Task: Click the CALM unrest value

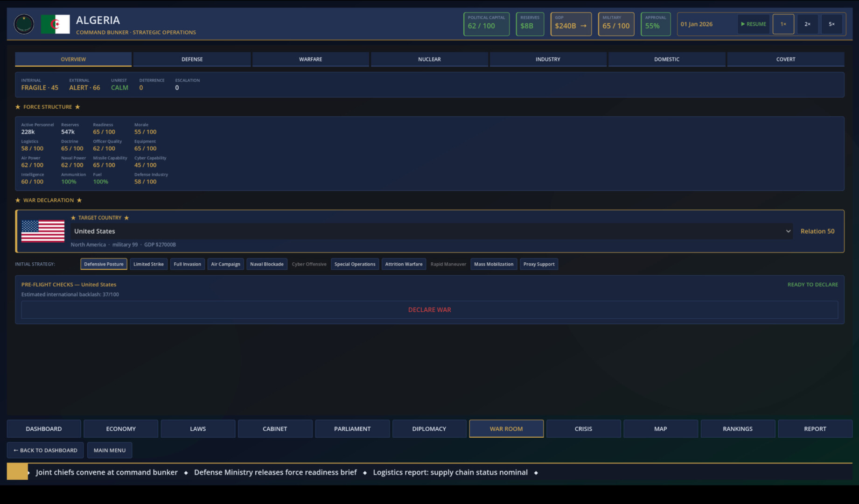Action: (119, 88)
